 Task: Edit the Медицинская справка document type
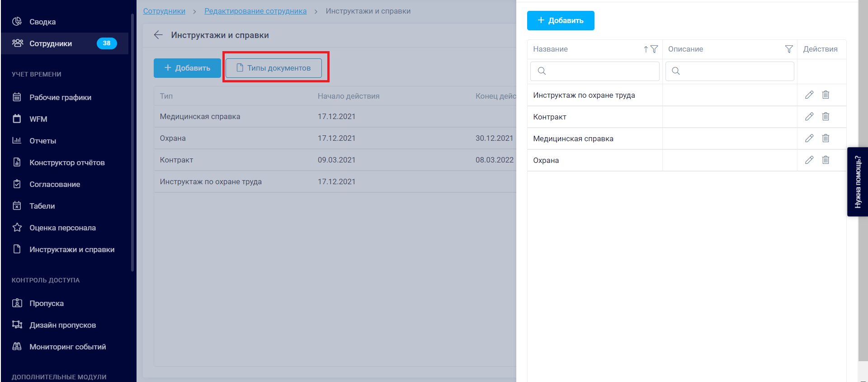pyautogui.click(x=809, y=138)
